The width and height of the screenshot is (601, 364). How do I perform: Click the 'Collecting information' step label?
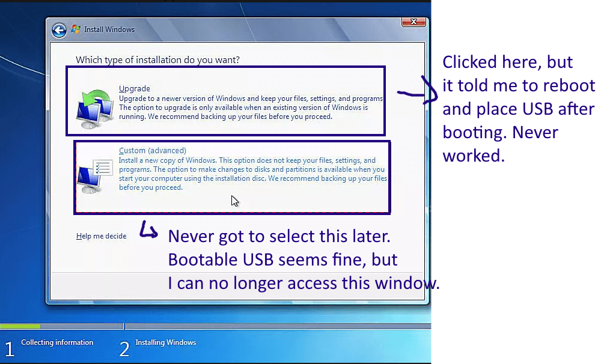(57, 342)
